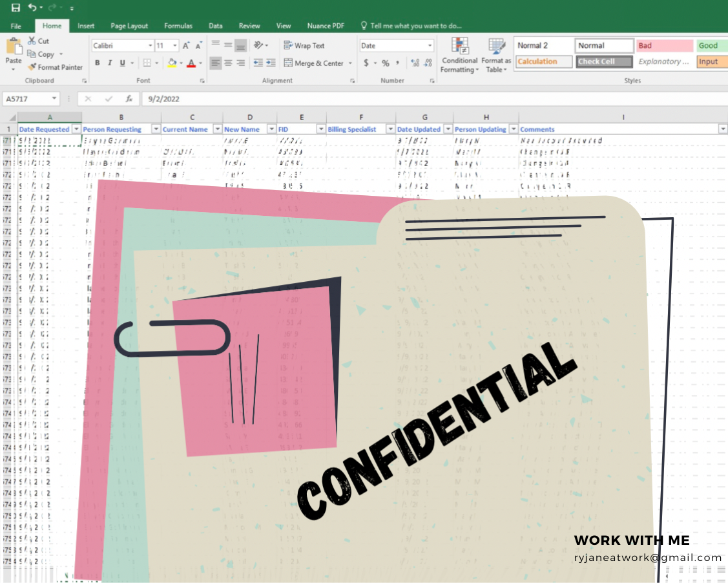The image size is (728, 583).
Task: Click the Align Right icon
Action: point(240,63)
